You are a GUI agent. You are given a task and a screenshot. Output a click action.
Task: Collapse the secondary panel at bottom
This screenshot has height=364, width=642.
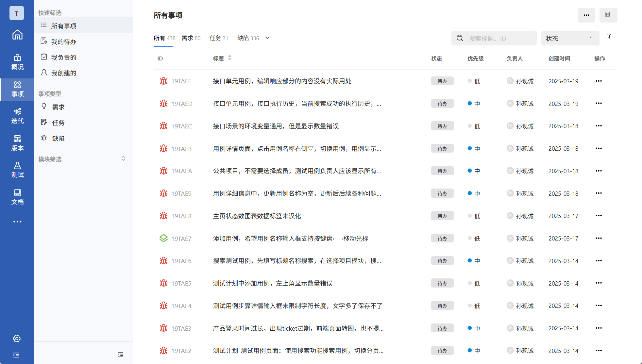(x=121, y=355)
